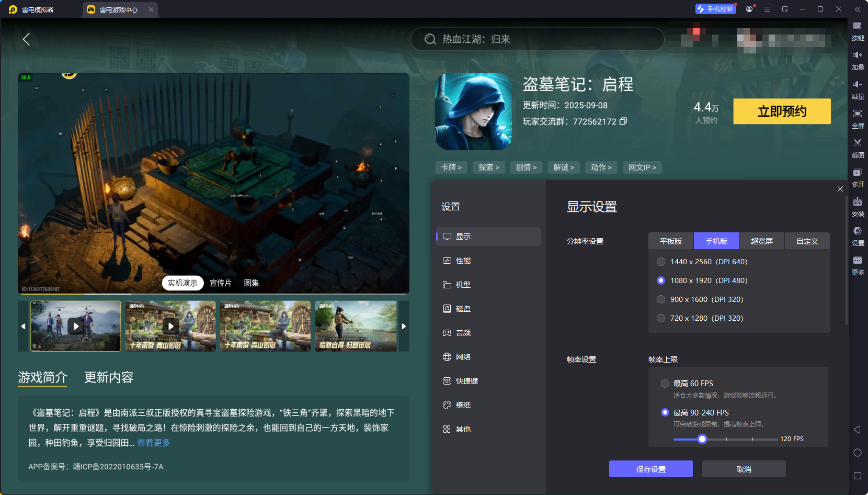The height and width of the screenshot is (495, 868).
Task: Click the FPS slider handle
Action: 702,439
